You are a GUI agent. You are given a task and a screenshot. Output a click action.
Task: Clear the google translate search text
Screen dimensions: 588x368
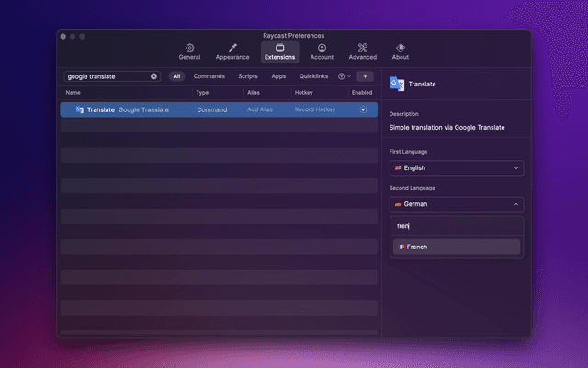point(153,76)
